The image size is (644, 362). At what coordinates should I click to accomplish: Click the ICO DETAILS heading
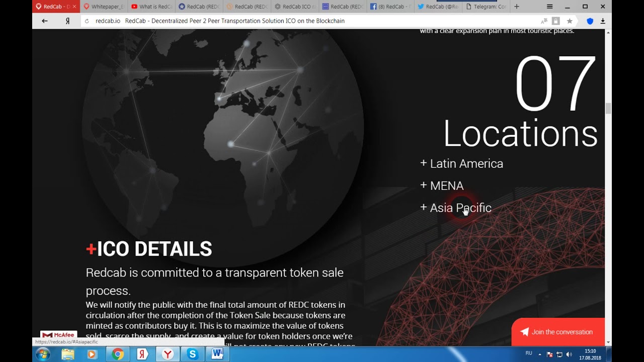point(149,249)
